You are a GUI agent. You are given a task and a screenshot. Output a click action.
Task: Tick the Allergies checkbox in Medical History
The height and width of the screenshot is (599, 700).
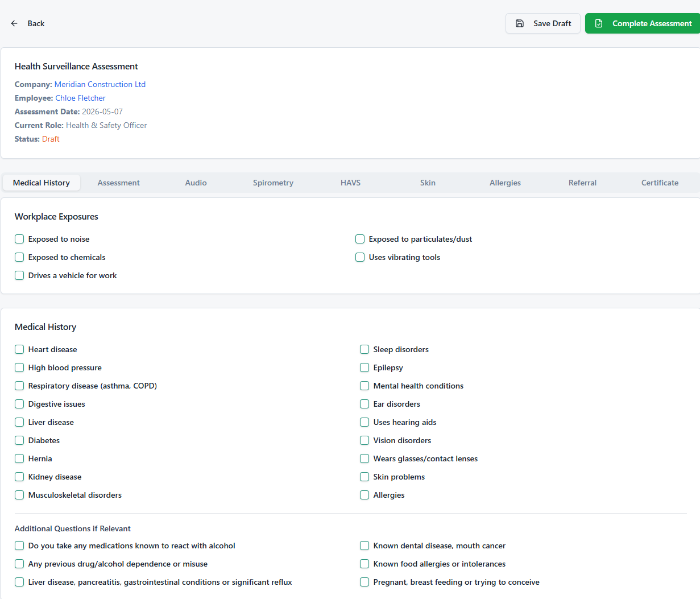(365, 495)
